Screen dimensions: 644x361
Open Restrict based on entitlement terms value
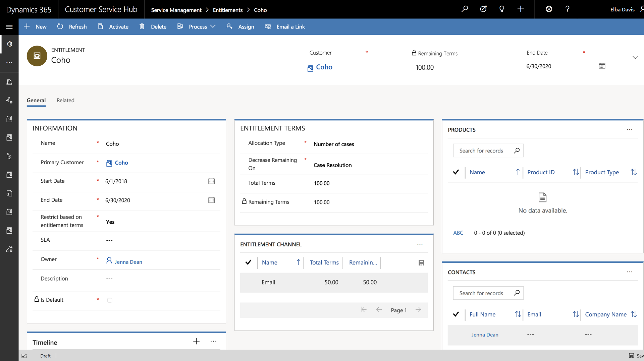pyautogui.click(x=110, y=222)
